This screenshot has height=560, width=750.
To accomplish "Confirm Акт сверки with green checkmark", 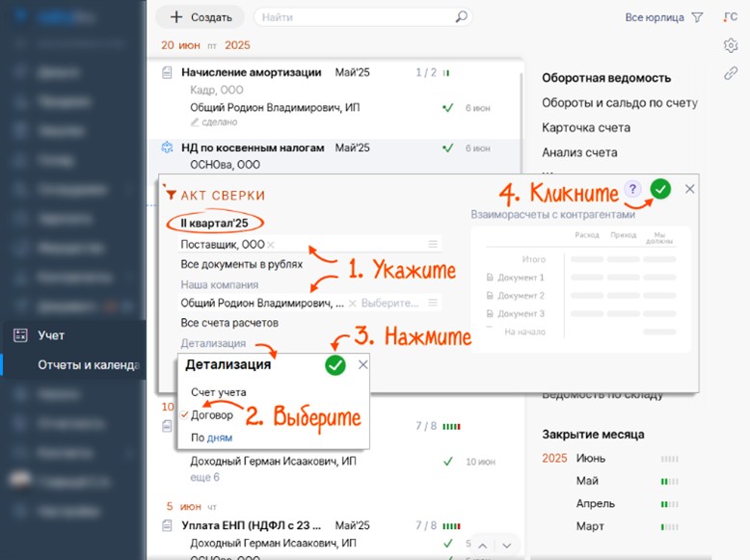I will coord(660,190).
